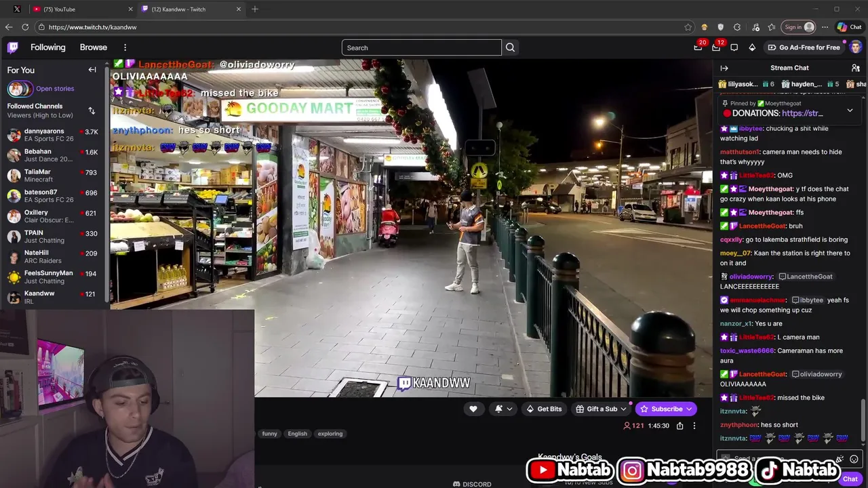The height and width of the screenshot is (488, 868).
Task: Open the three-dot menu next to Browse
Action: click(x=125, y=47)
